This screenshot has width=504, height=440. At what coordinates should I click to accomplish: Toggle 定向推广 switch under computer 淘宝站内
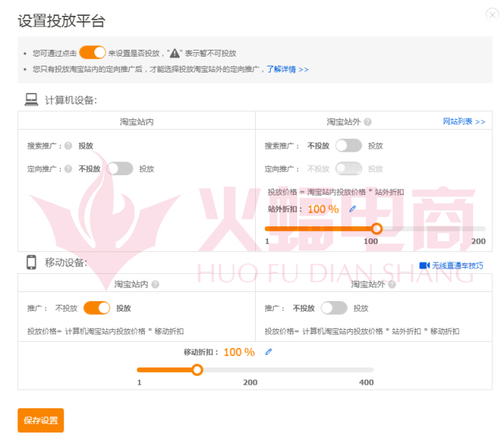point(120,168)
